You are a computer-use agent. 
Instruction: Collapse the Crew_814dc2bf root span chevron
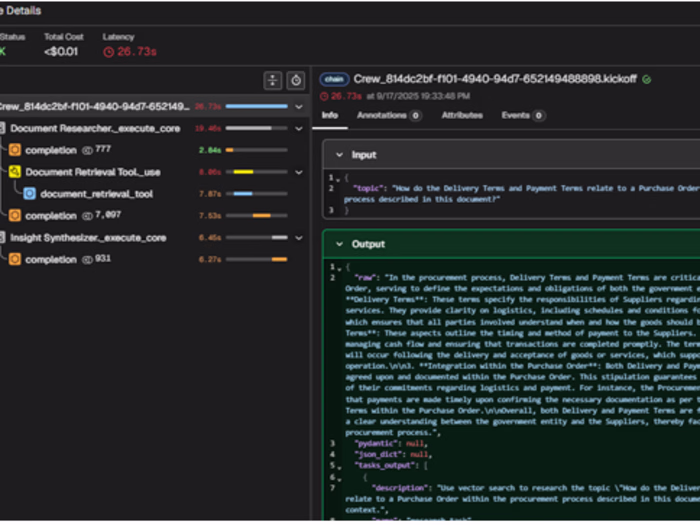299,107
